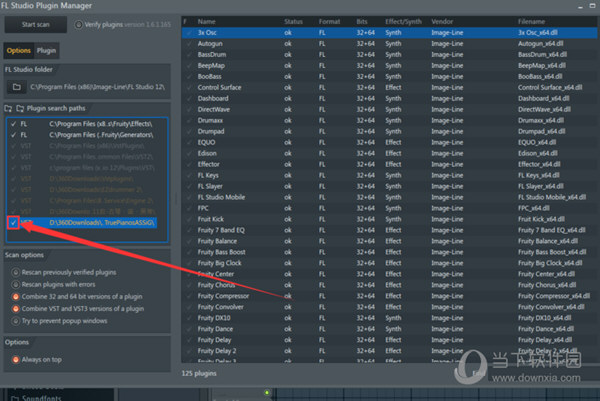This screenshot has width=600, height=401.
Task: Switch to the Options tab
Action: 18,51
